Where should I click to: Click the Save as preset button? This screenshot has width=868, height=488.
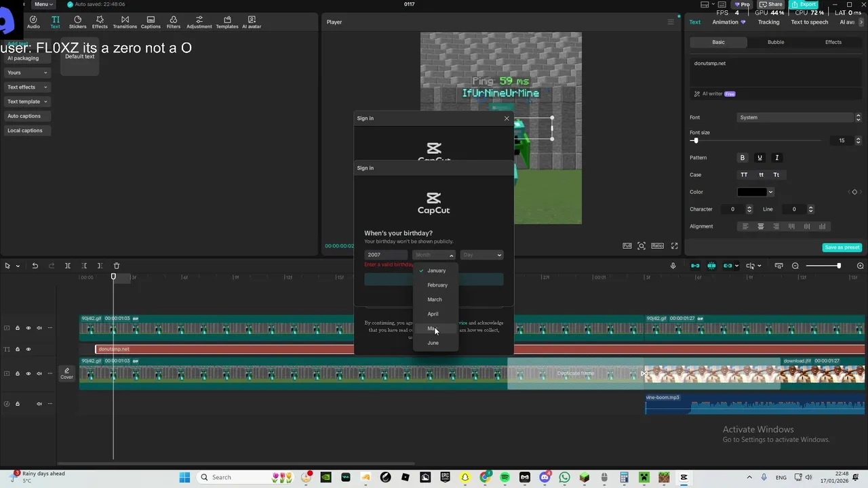[x=842, y=247]
